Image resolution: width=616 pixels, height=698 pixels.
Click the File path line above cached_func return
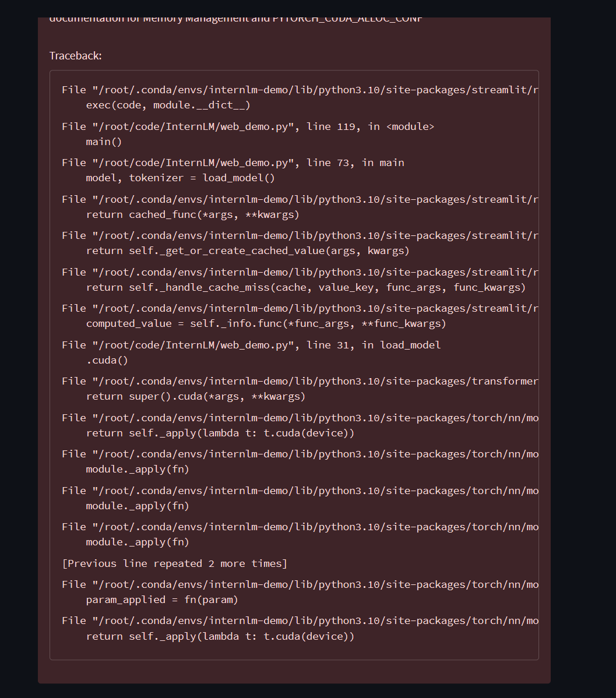[300, 199]
